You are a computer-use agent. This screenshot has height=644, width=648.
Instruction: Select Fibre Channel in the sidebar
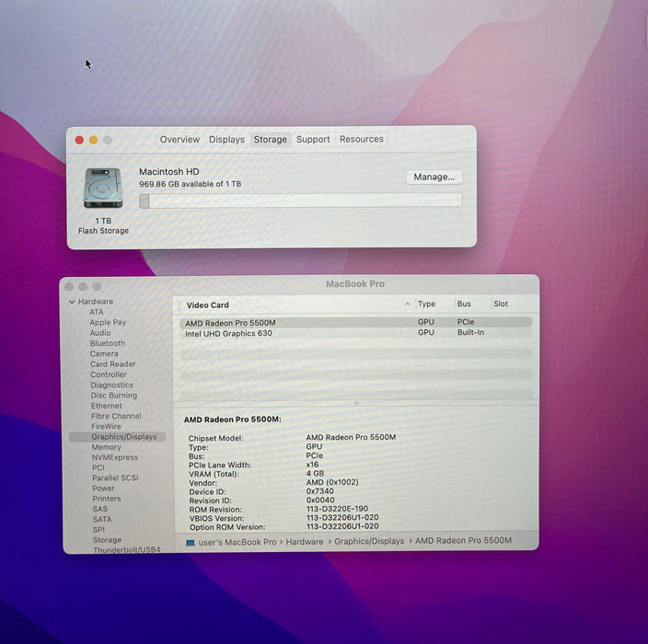pyautogui.click(x=116, y=416)
